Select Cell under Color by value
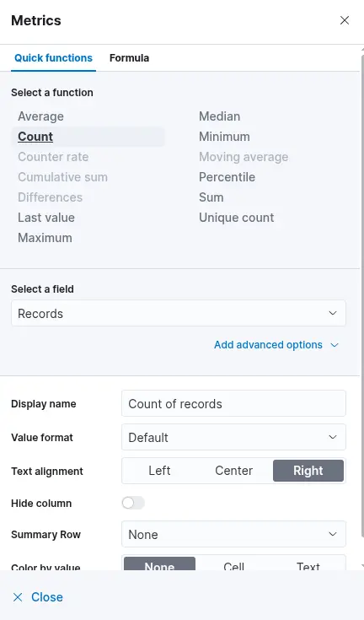The image size is (364, 620). point(233,565)
